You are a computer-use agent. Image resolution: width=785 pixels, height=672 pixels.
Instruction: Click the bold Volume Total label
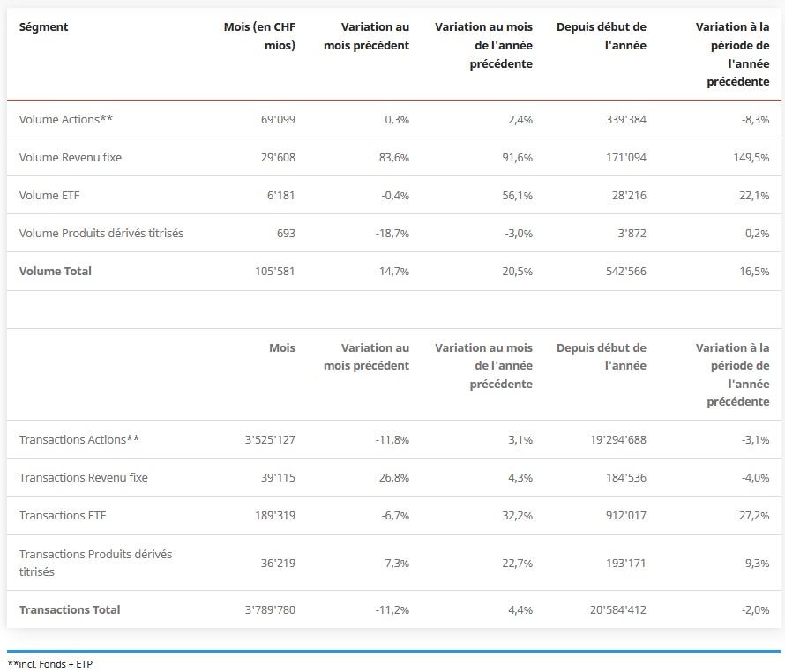pos(56,271)
